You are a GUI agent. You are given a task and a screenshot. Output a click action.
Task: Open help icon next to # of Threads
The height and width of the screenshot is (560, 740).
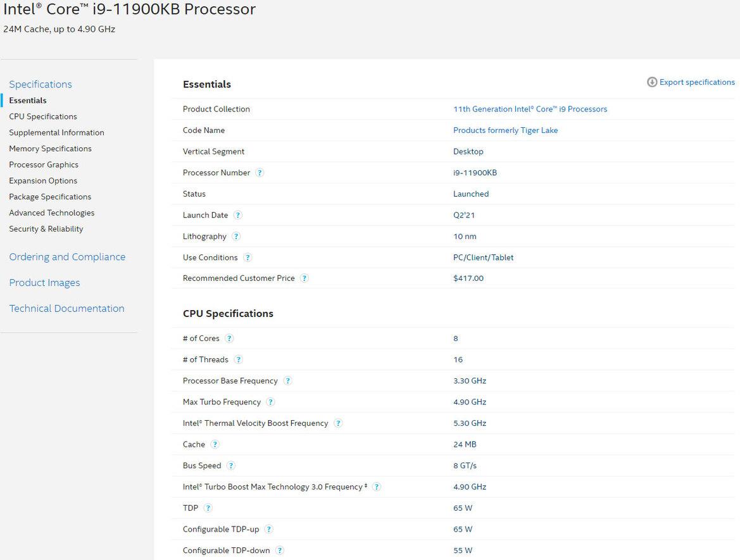(x=238, y=359)
